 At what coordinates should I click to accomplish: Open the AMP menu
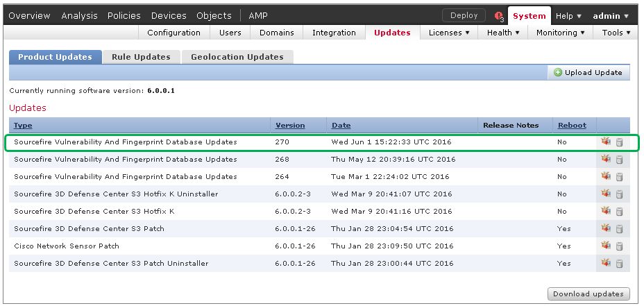258,15
